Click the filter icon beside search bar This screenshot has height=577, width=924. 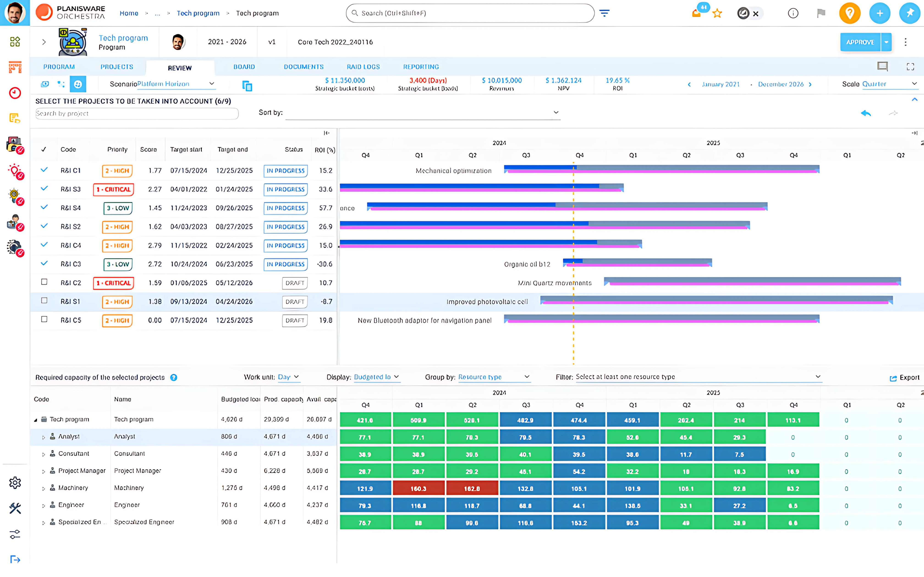click(604, 13)
